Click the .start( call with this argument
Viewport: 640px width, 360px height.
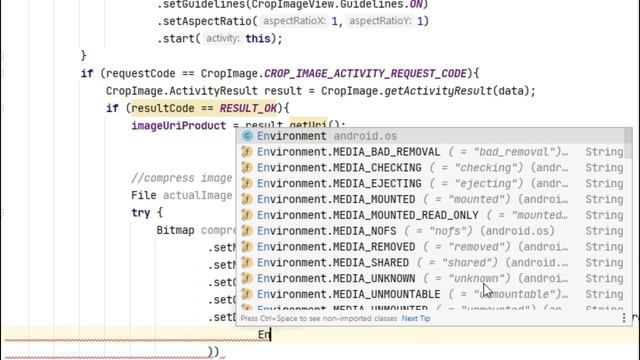(220, 39)
